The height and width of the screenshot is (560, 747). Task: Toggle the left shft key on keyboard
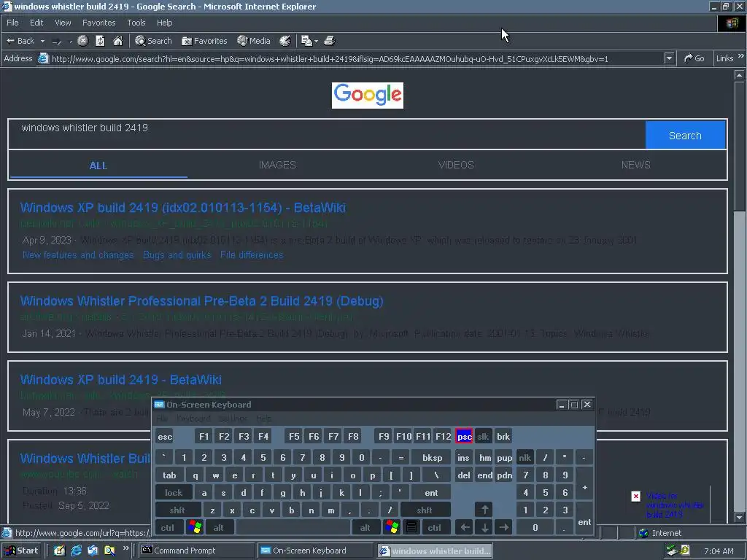(178, 510)
